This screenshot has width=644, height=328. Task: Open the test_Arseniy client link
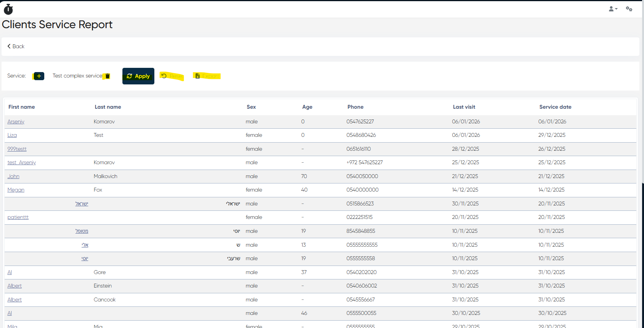tap(22, 162)
